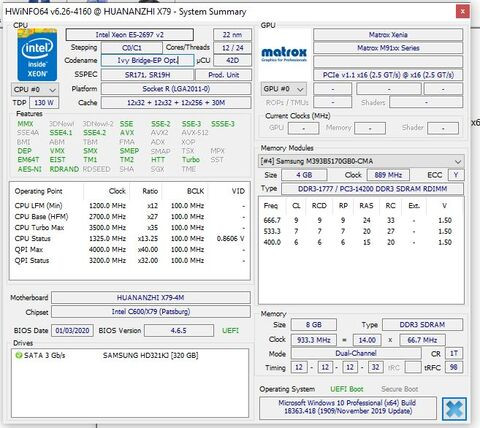Click the SSSE-3 feature label
This screenshot has height=428, width=480.
point(223,124)
